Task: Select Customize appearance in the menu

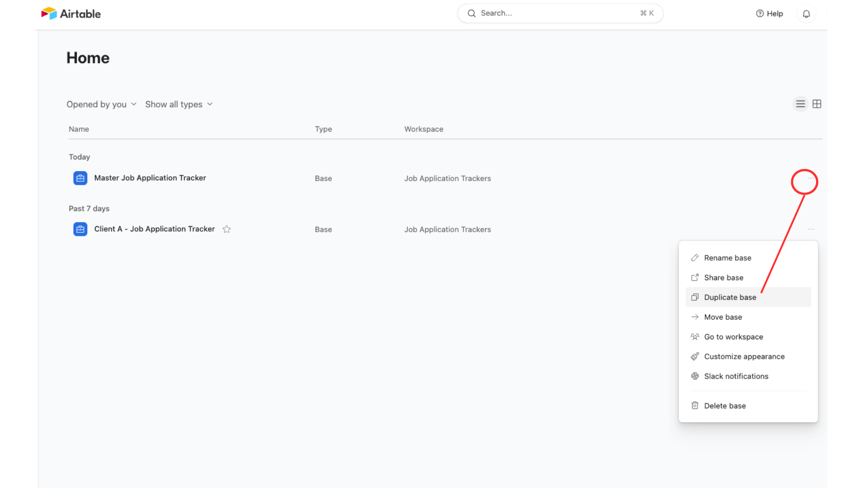Action: pyautogui.click(x=744, y=357)
